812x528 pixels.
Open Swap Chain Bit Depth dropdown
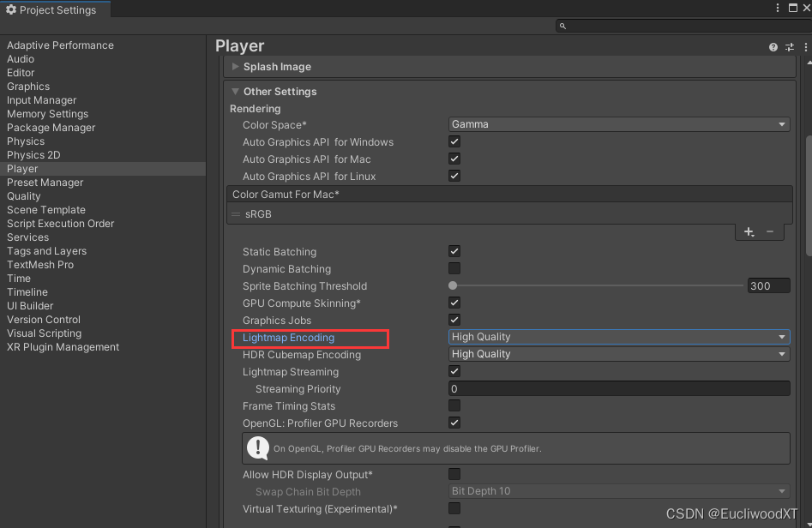click(619, 491)
